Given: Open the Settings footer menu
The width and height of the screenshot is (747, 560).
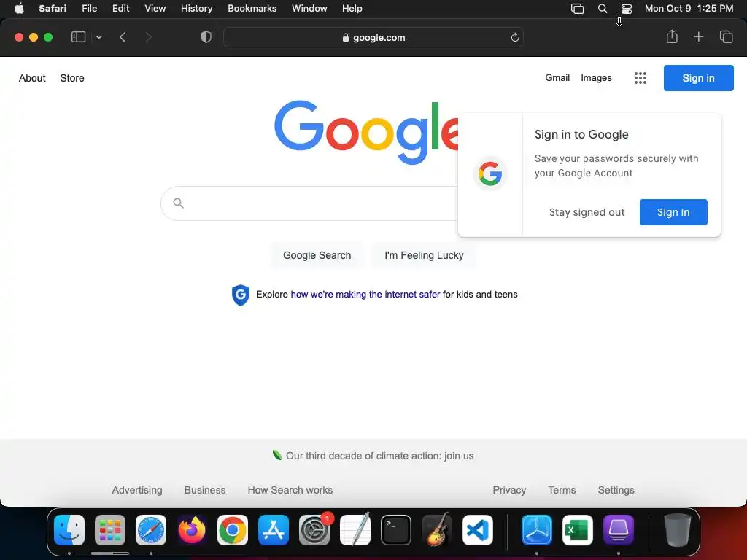Looking at the screenshot, I should (616, 490).
